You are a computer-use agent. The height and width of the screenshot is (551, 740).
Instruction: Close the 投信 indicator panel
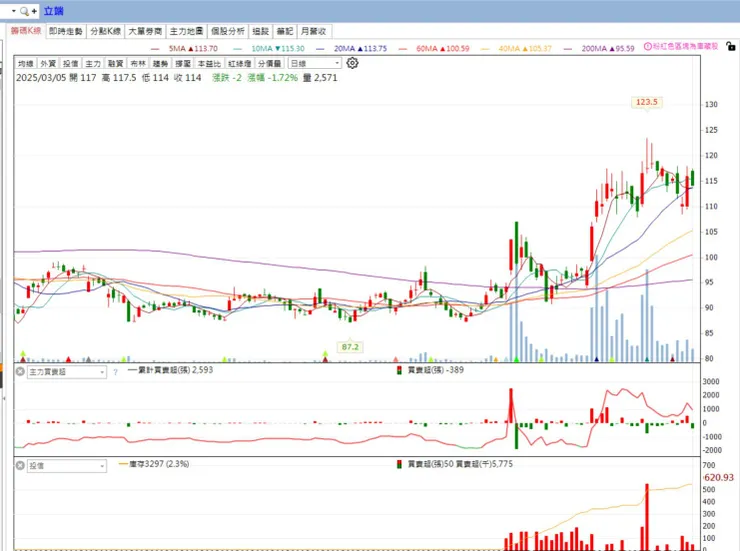[20, 466]
